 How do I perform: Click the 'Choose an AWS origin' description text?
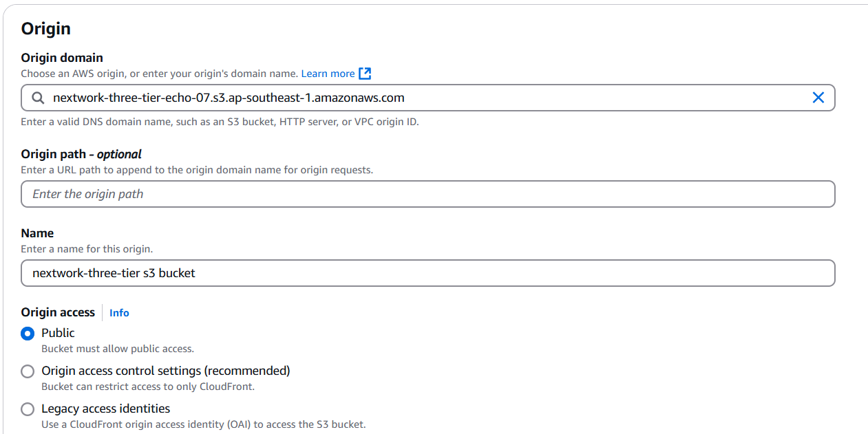[159, 74]
